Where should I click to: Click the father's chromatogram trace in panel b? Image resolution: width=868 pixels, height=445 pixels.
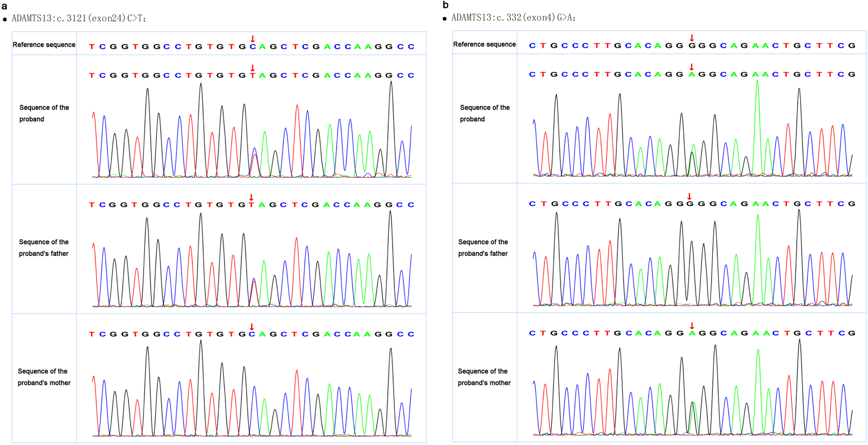tap(693, 258)
